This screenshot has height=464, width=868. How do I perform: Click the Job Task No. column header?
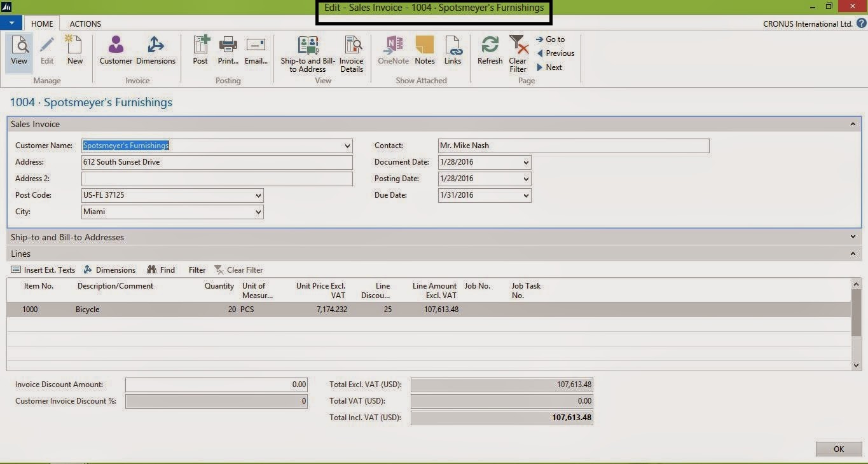[527, 290]
